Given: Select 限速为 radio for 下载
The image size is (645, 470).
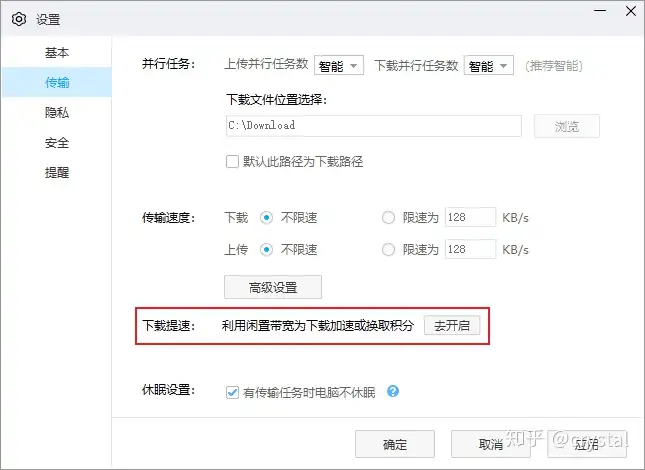Looking at the screenshot, I should click(388, 218).
